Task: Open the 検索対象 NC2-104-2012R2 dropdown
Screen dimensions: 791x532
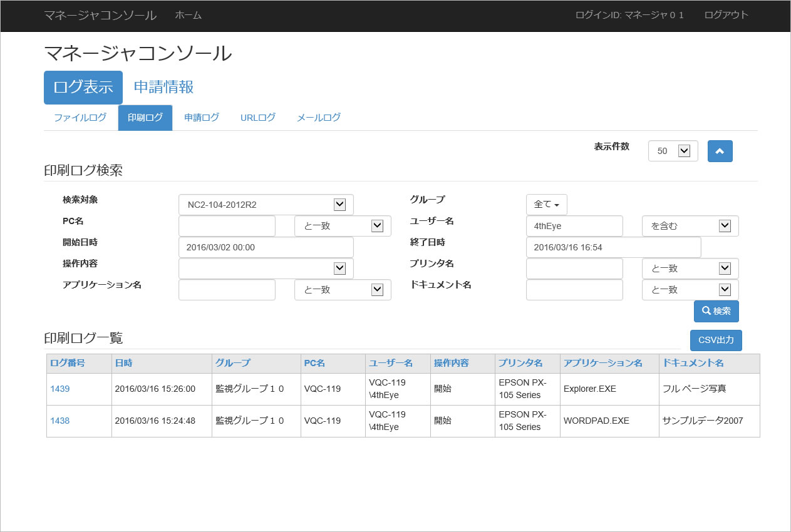Action: (266, 205)
